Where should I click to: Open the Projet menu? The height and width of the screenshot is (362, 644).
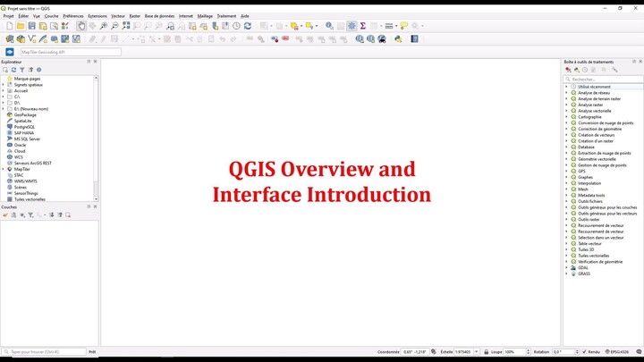pos(8,16)
